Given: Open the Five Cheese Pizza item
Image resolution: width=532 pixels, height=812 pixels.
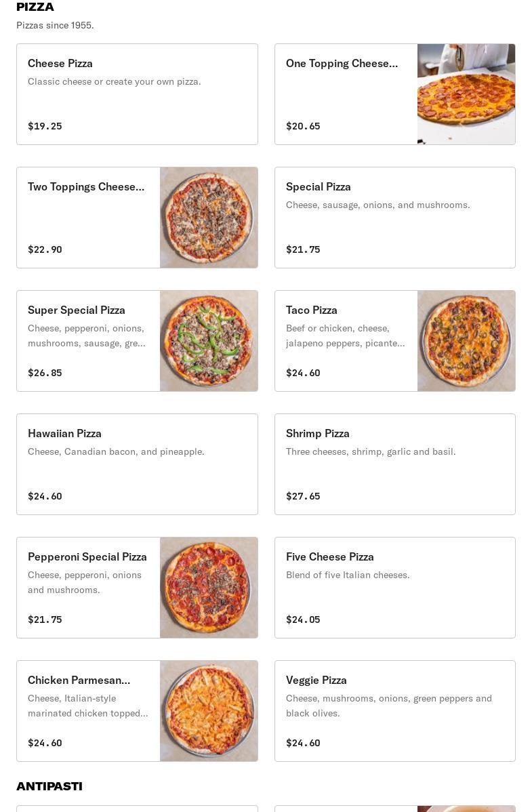Looking at the screenshot, I should [x=394, y=588].
